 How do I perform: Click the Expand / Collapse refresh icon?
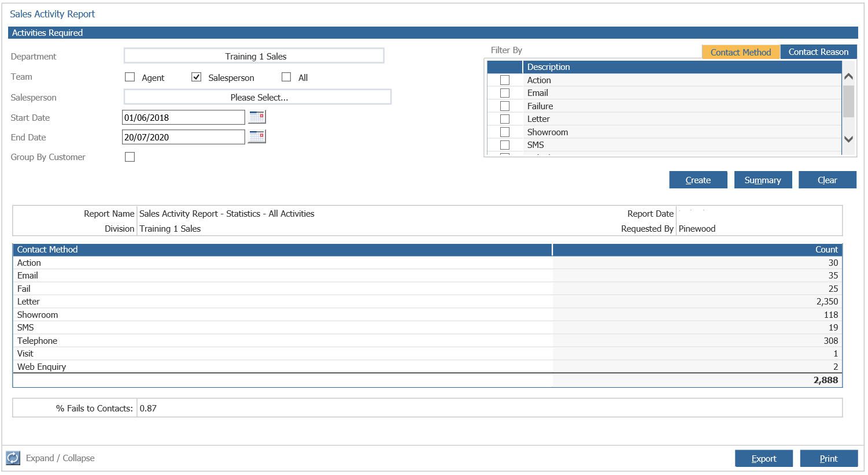tap(13, 458)
